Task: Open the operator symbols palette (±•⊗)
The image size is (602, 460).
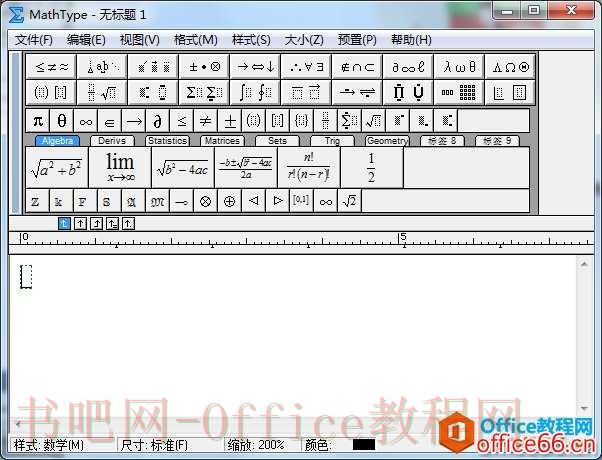Action: (204, 67)
